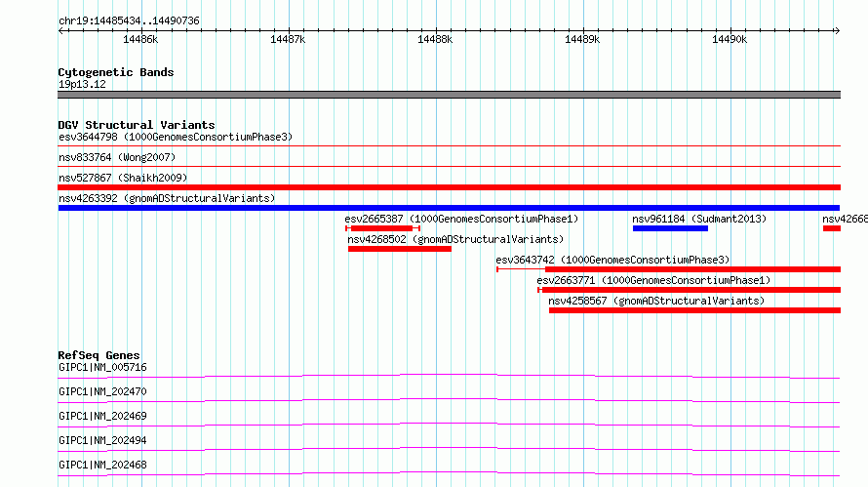
Task: Select the long blue nsv4263392 variant bar
Action: tap(449, 208)
